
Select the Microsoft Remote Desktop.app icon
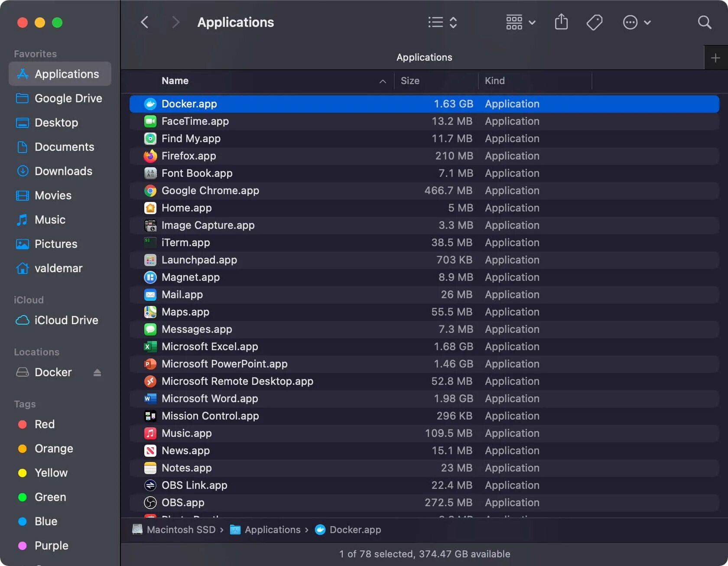[150, 381]
